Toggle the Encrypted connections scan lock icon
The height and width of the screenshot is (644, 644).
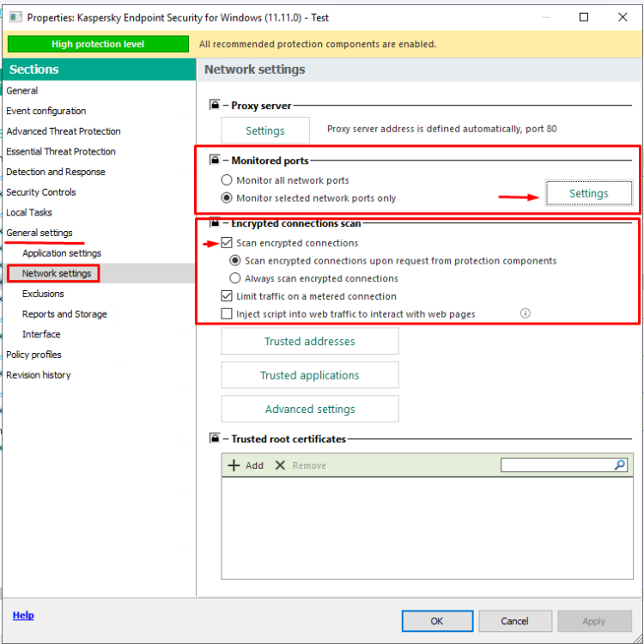pyautogui.click(x=215, y=222)
